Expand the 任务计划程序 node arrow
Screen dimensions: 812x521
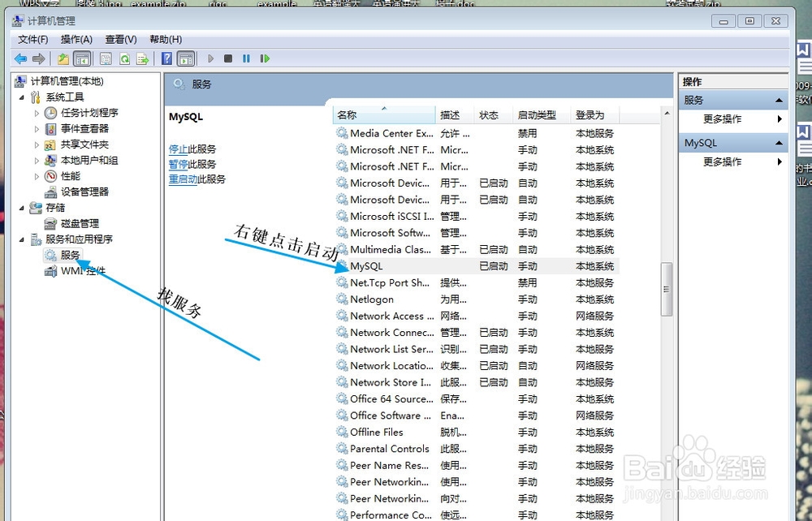pos(37,113)
